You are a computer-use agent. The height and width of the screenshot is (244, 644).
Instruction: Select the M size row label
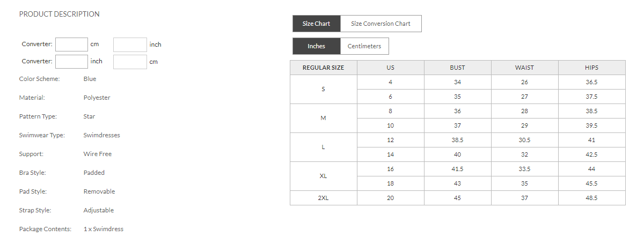323,118
